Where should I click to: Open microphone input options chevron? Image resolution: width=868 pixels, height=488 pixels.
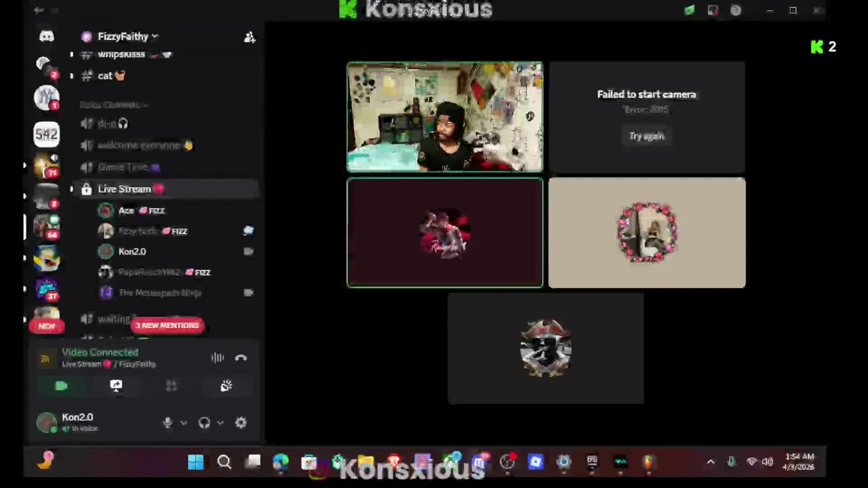[184, 423]
